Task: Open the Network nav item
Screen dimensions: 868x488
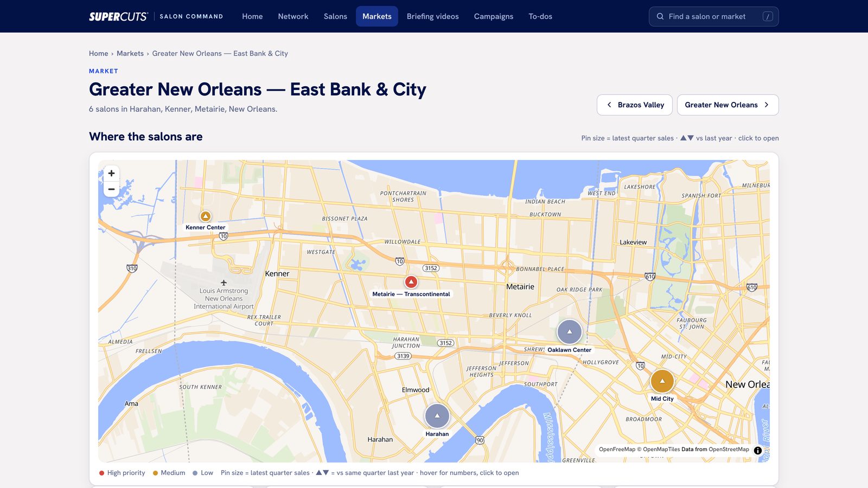Action: pos(293,16)
